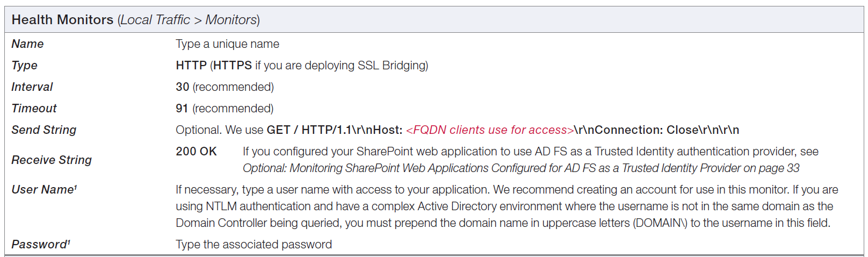Click the Send String row label

coord(44,130)
